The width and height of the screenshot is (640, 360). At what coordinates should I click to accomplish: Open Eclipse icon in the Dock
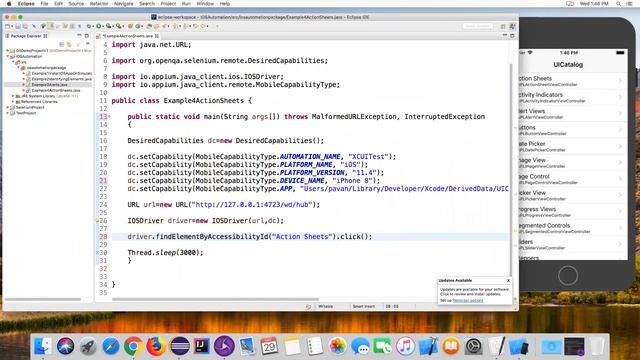pyautogui.click(x=180, y=346)
